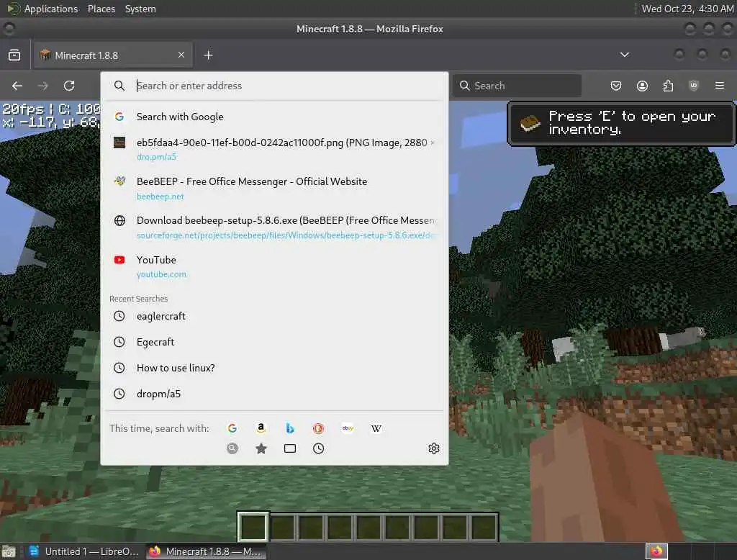Click the show desktop icon in taskbar
The image size is (737, 560).
9,551
